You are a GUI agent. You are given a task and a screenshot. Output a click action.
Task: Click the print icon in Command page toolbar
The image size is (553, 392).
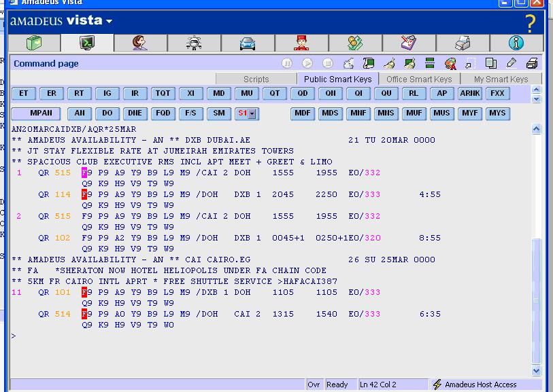coord(531,63)
